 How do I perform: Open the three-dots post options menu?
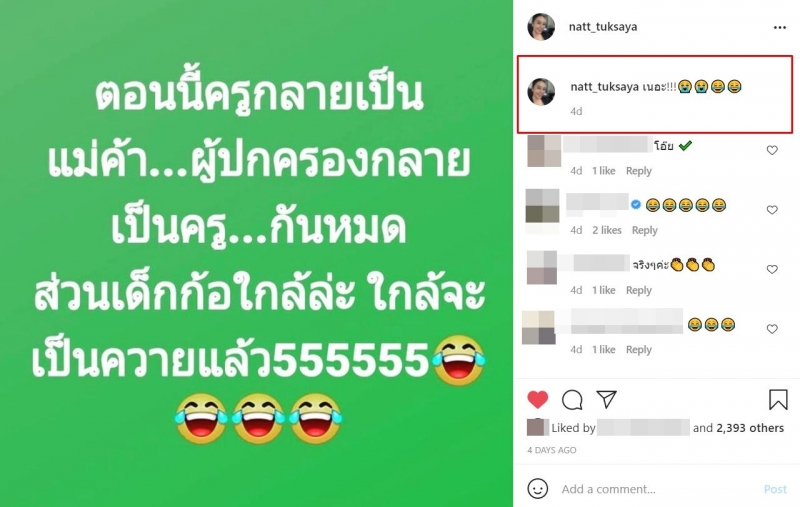pyautogui.click(x=780, y=28)
